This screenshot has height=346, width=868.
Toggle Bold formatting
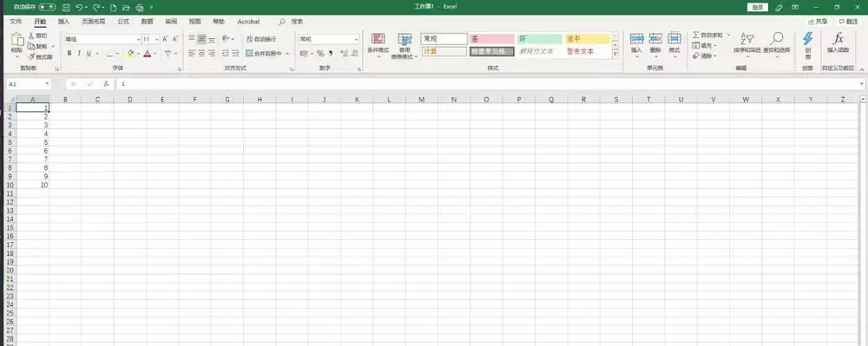(x=69, y=54)
